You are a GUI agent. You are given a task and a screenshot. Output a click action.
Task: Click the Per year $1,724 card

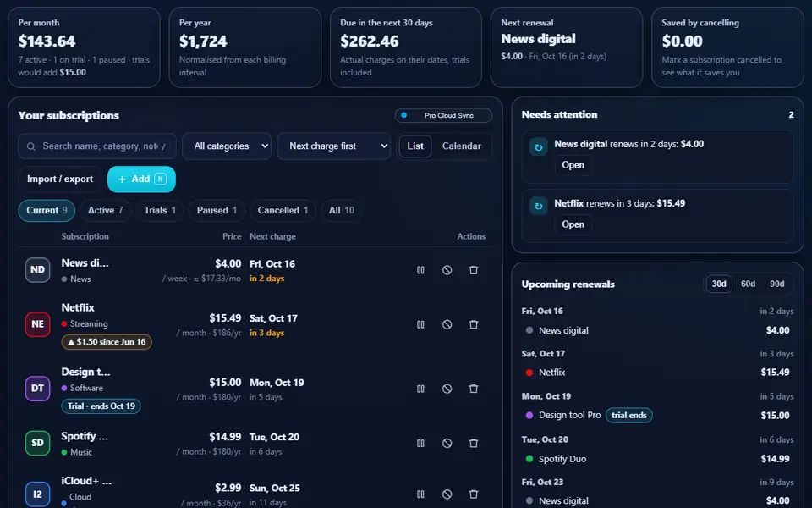point(245,47)
